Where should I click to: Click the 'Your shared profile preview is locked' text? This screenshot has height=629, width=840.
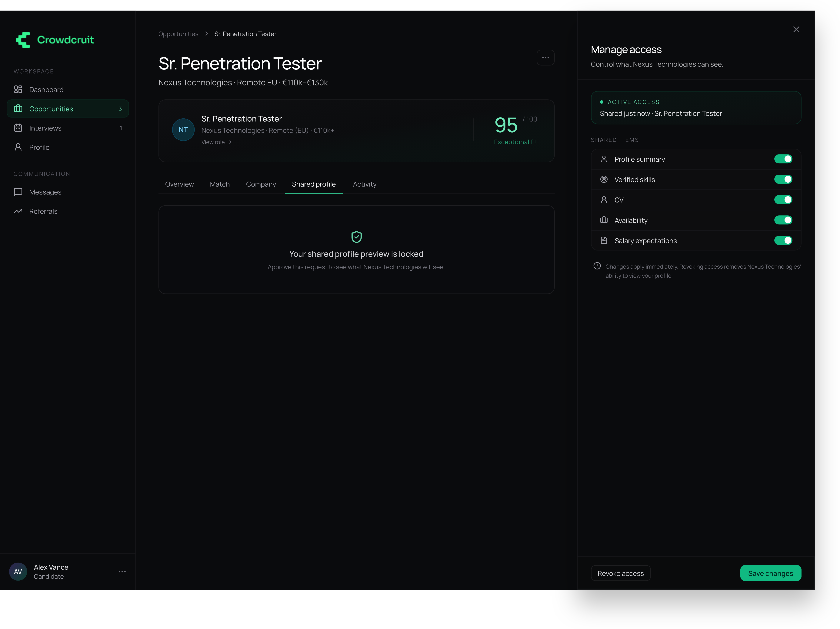(356, 254)
